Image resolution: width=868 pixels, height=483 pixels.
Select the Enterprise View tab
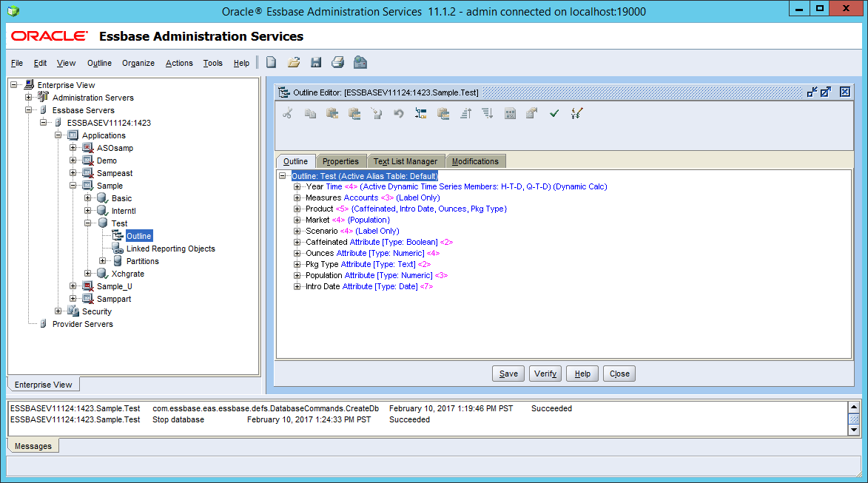coord(43,385)
